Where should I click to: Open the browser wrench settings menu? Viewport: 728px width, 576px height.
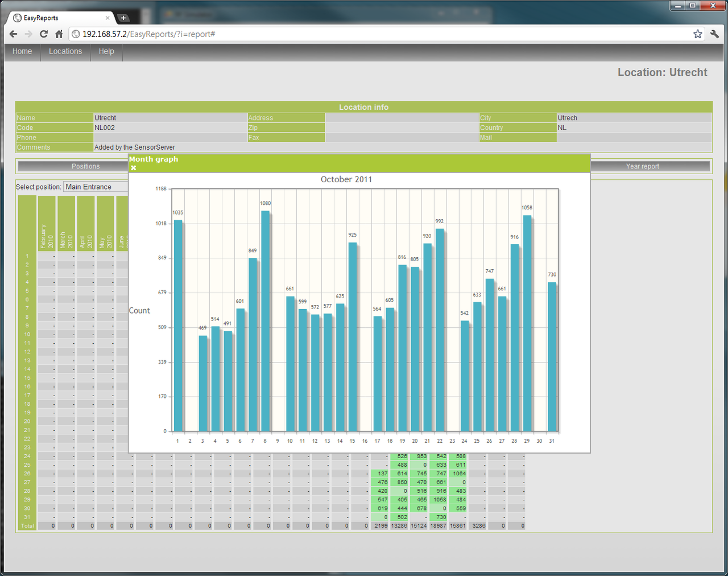point(715,34)
